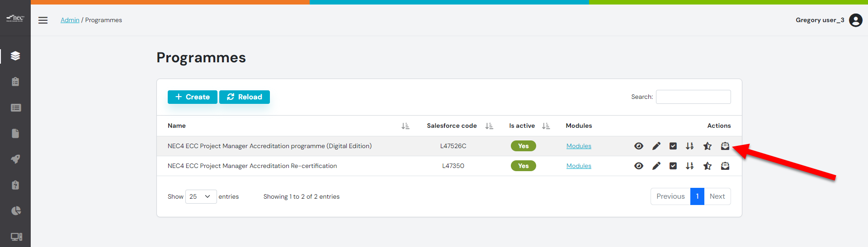Open the stacked layers sidebar icon
Screen dimensions: 868x247
pyautogui.click(x=15, y=56)
